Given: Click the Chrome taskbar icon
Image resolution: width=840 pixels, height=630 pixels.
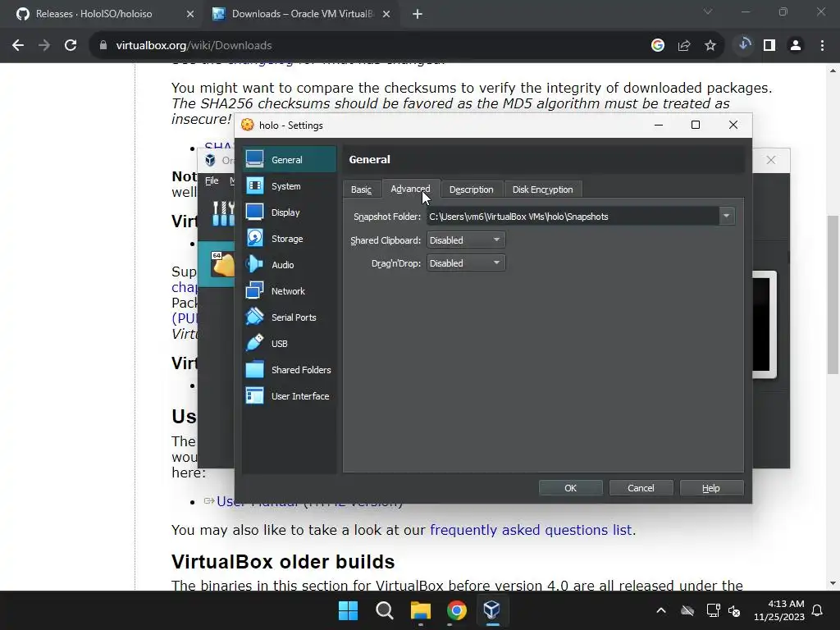Looking at the screenshot, I should tap(456, 610).
